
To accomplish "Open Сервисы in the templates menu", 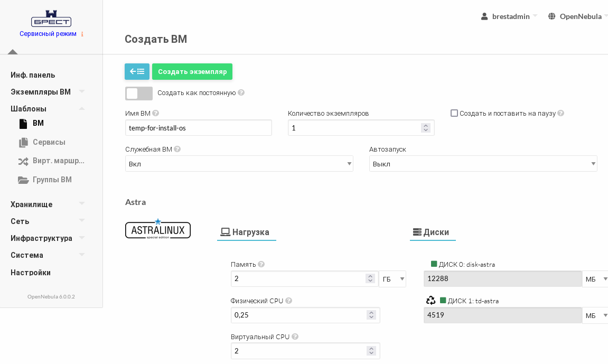I will tap(49, 142).
